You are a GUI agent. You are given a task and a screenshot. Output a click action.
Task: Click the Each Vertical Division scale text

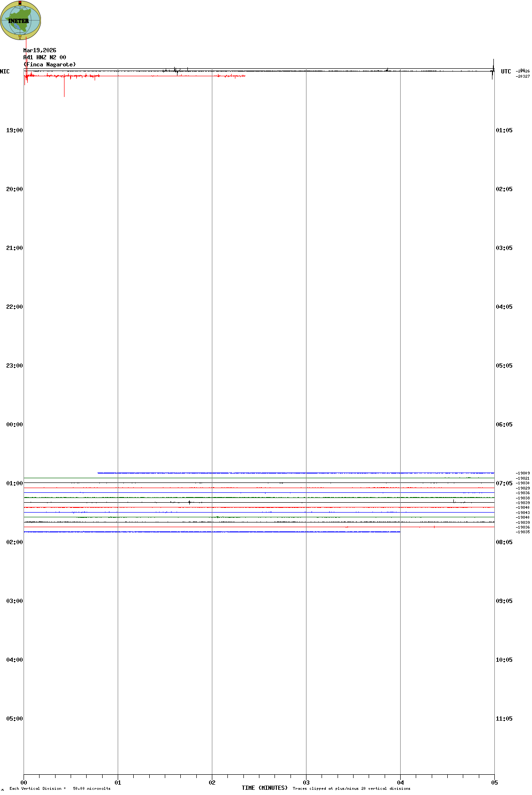click(x=60, y=788)
